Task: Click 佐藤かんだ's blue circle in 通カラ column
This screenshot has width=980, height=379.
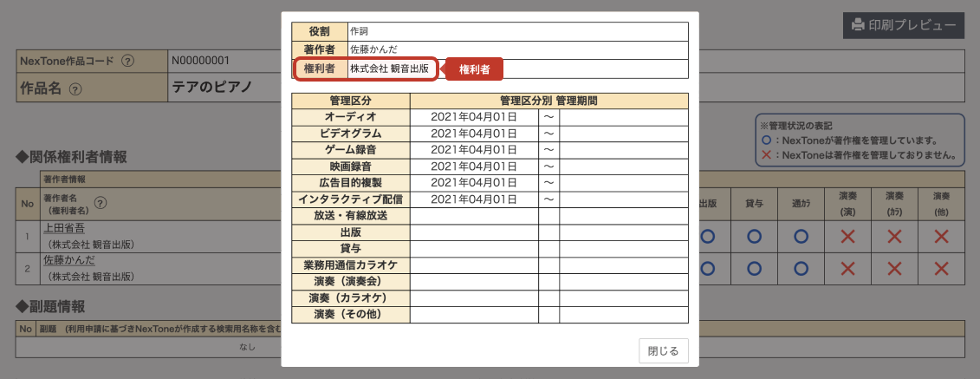Action: coord(801,269)
